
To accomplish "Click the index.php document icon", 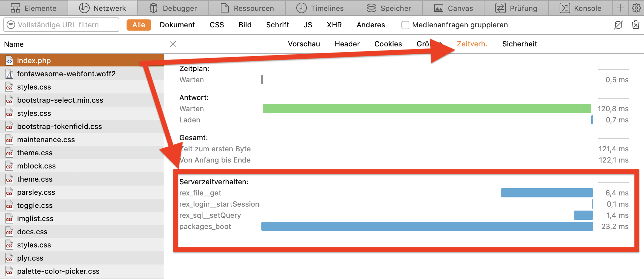I will (9, 61).
